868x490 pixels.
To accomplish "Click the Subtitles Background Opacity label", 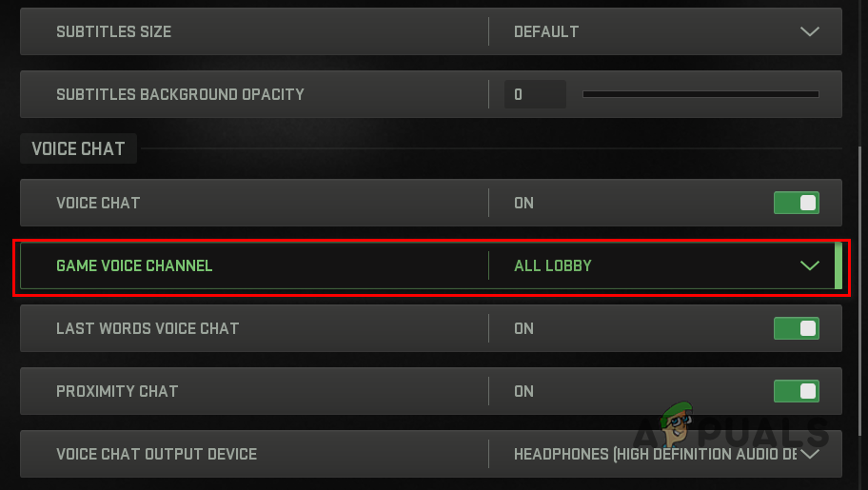I will [180, 94].
